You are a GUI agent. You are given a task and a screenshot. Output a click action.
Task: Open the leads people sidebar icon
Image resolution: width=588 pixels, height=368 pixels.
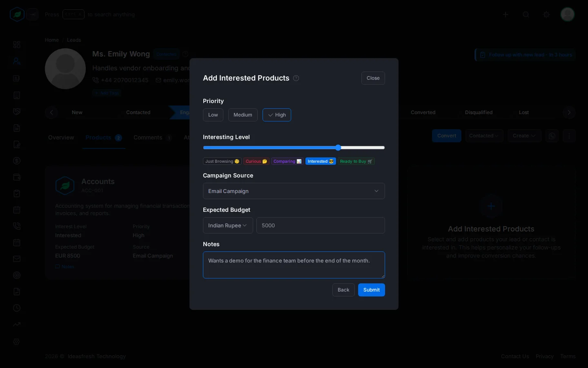click(x=17, y=61)
